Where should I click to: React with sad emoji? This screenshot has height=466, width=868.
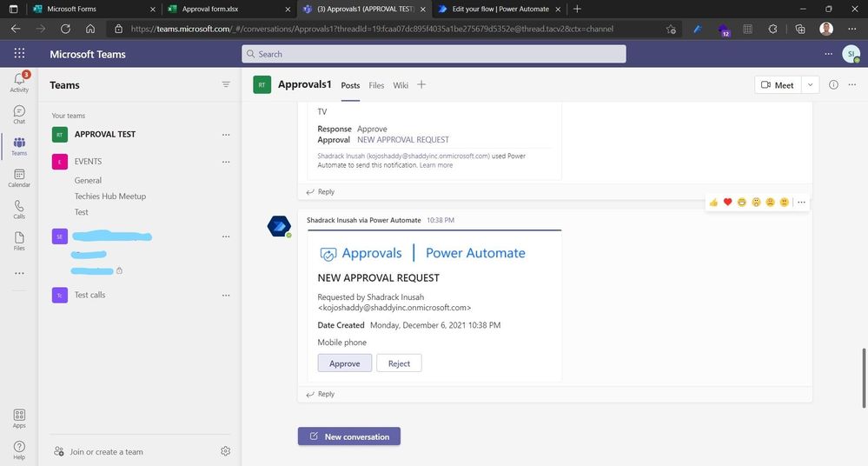tap(770, 203)
